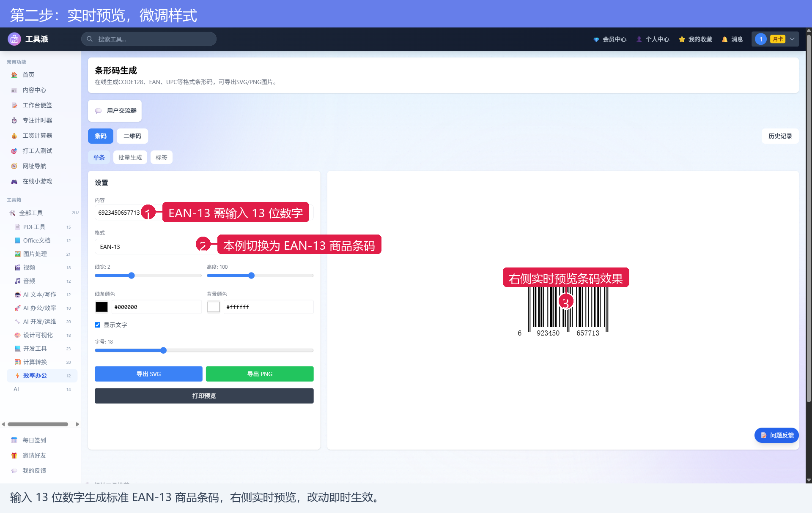Click the #000000 hex color field
812x513 pixels.
coord(156,307)
